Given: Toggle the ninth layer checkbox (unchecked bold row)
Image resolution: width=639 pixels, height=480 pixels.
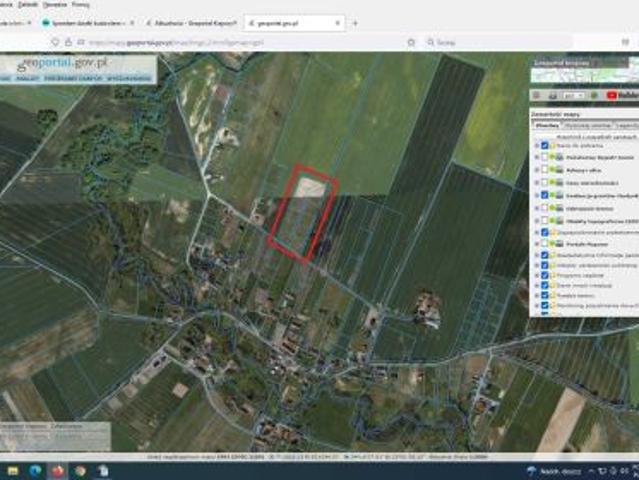Looking at the screenshot, I should [x=545, y=244].
